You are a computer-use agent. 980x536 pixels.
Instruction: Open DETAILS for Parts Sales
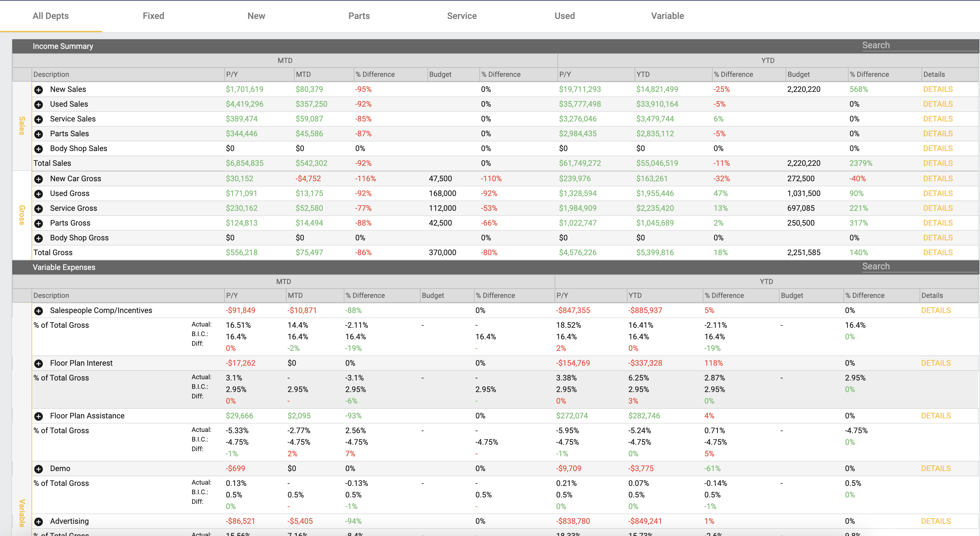pyautogui.click(x=938, y=134)
